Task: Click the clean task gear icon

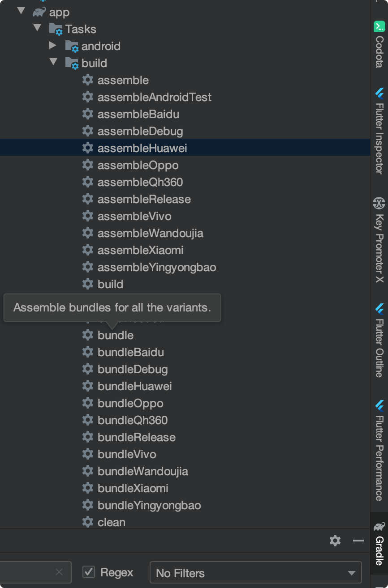Action: point(88,522)
